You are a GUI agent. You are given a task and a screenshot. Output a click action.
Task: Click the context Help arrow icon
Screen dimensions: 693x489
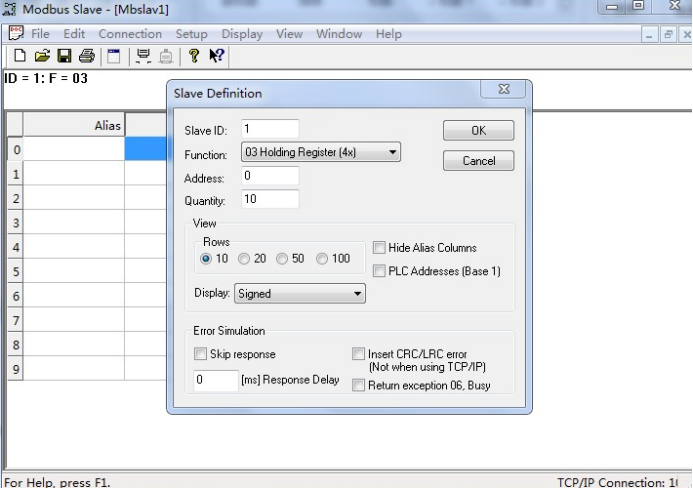pos(217,56)
